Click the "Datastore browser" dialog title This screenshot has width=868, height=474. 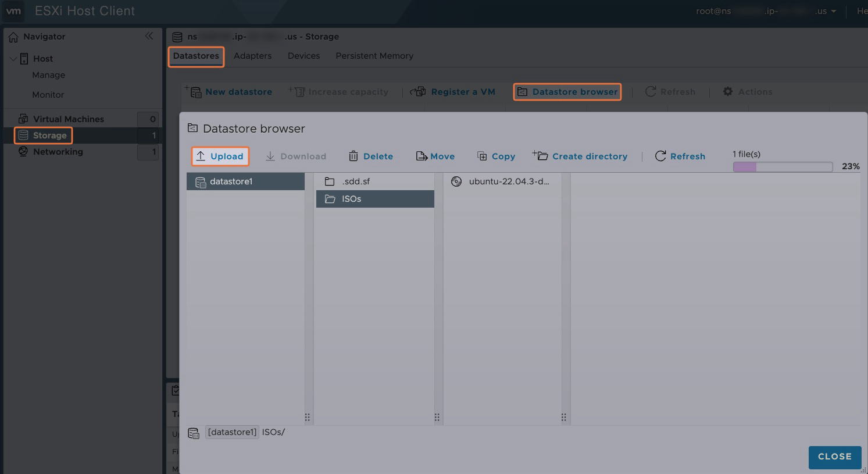coord(254,129)
